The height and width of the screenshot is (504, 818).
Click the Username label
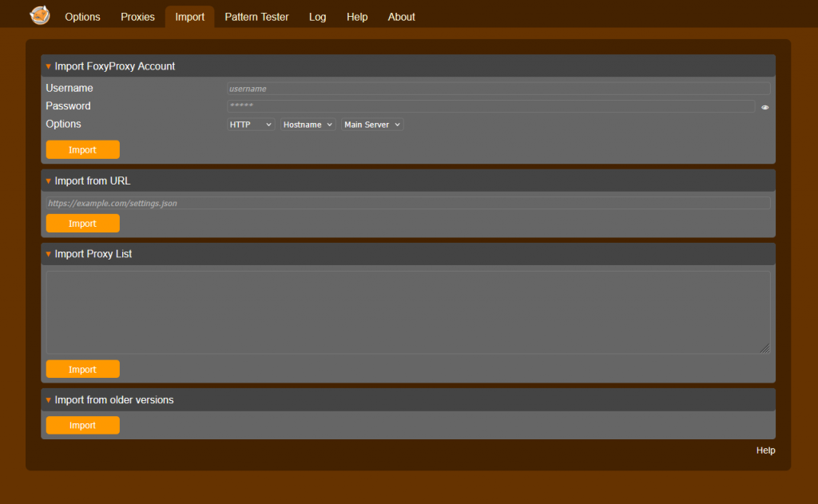[69, 88]
